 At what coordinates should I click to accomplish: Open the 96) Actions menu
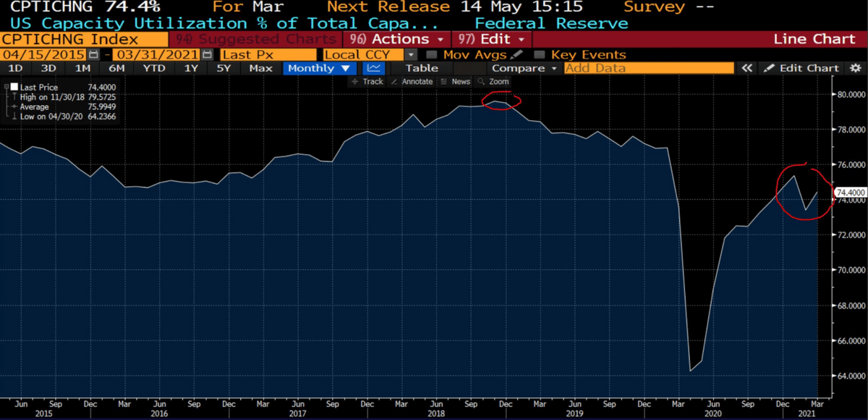pyautogui.click(x=396, y=39)
